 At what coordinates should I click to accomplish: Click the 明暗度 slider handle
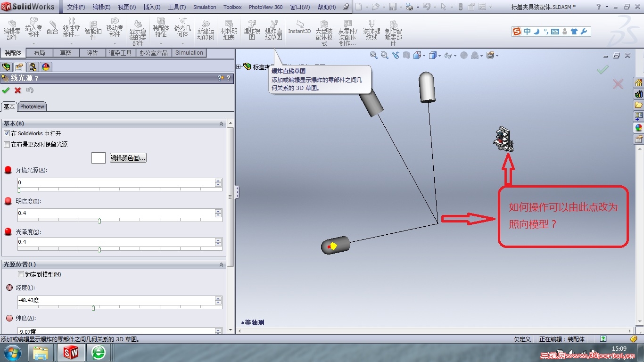click(99, 220)
